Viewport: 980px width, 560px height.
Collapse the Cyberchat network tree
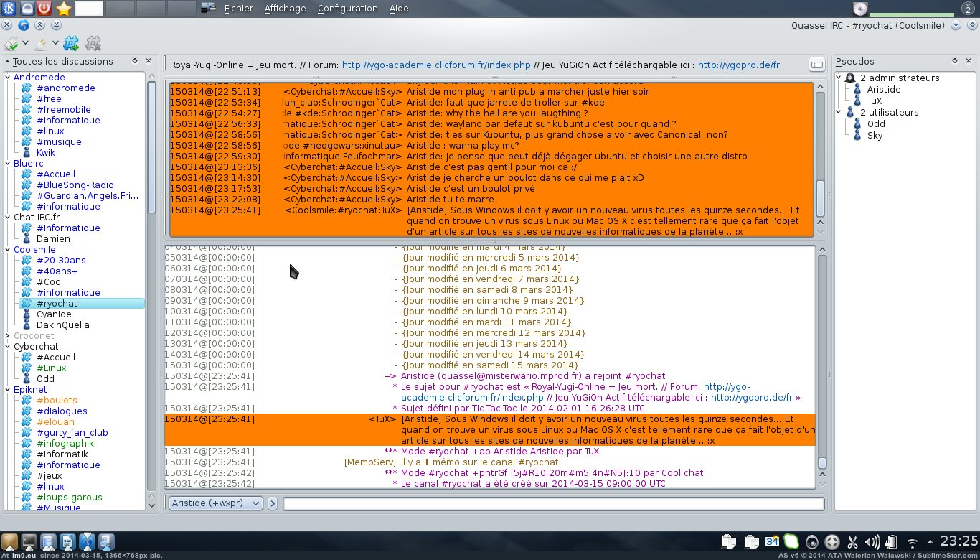tap(8, 347)
